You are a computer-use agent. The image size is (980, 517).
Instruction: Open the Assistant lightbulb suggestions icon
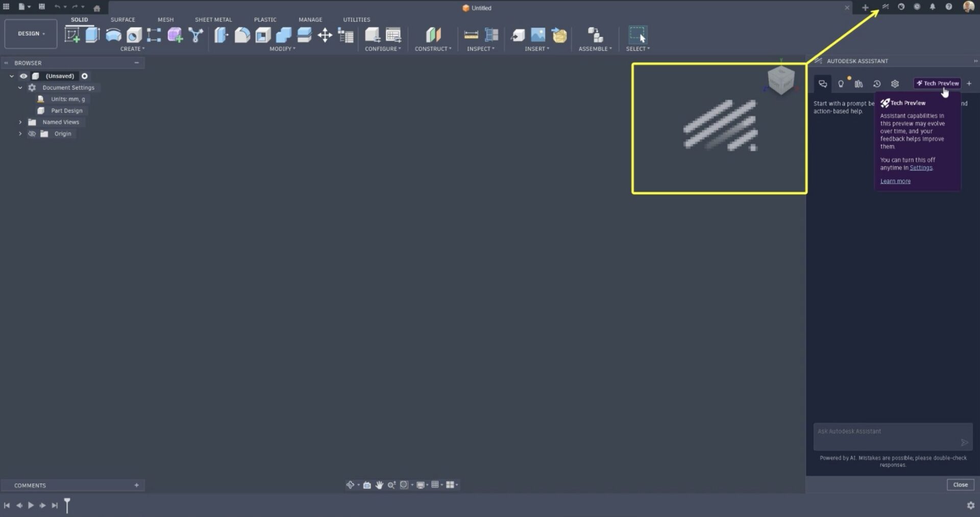tap(841, 84)
